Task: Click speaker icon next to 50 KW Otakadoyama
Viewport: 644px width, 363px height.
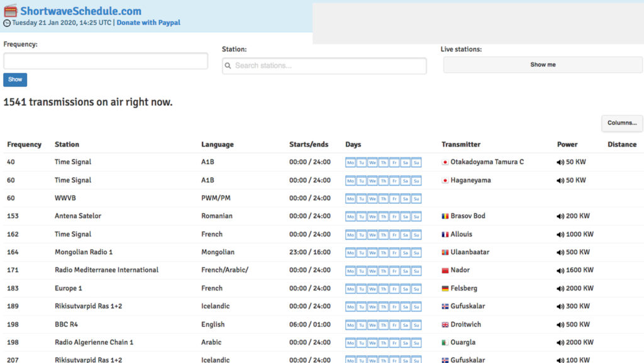Action: [560, 162]
